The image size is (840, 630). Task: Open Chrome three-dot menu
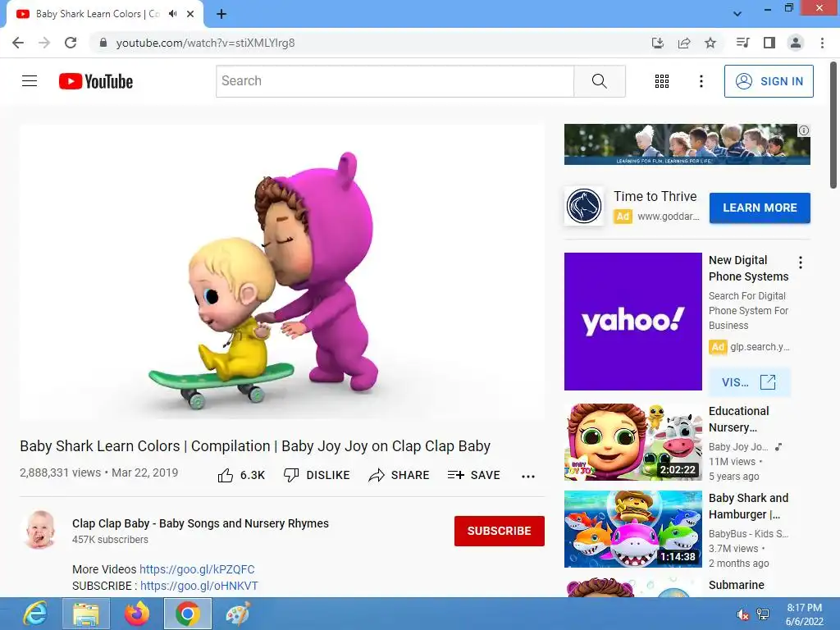tap(822, 43)
